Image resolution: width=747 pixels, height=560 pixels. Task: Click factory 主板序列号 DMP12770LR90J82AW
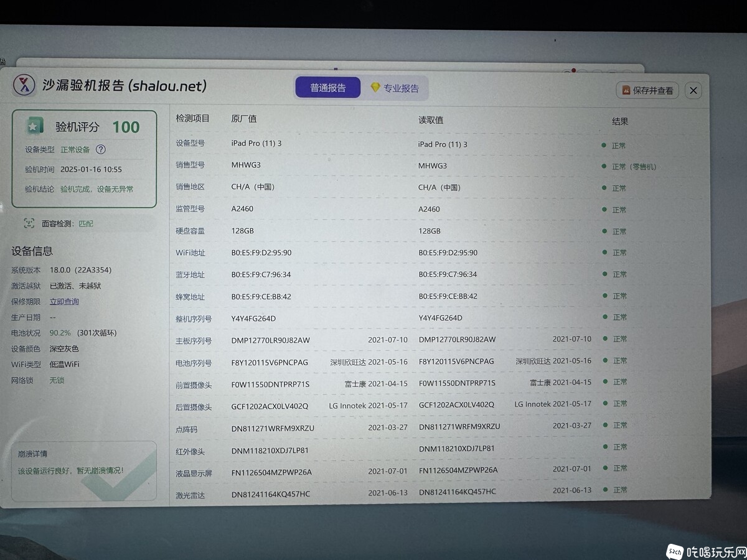[x=271, y=340]
